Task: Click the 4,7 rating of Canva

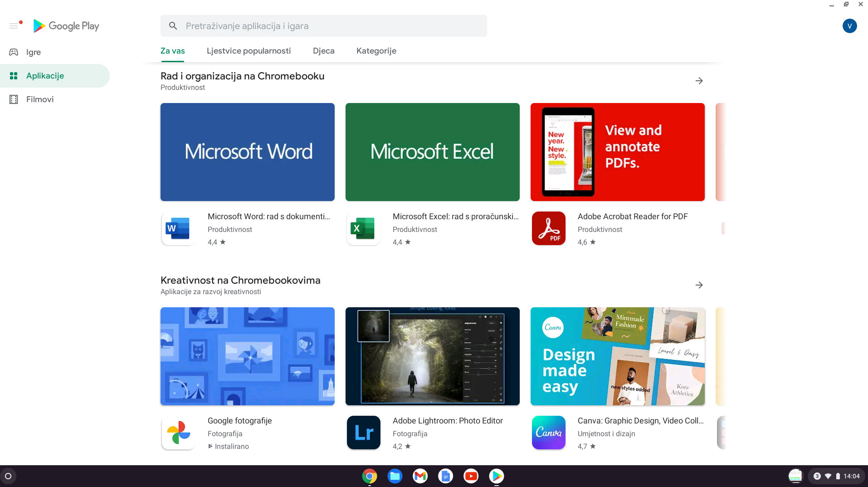Action: click(x=586, y=446)
